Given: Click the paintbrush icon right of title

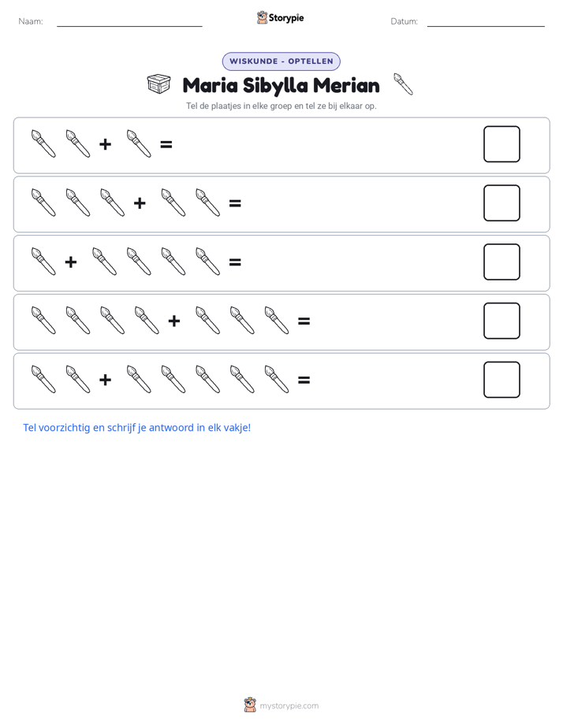Looking at the screenshot, I should click(403, 84).
